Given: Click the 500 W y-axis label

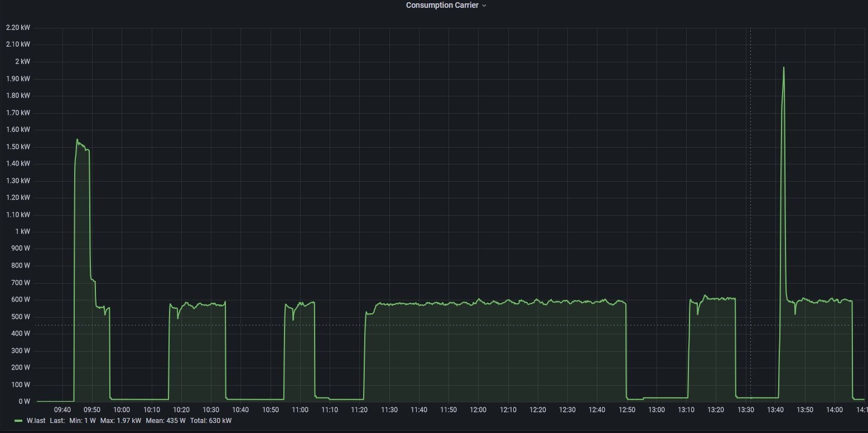Looking at the screenshot, I should click(21, 317).
